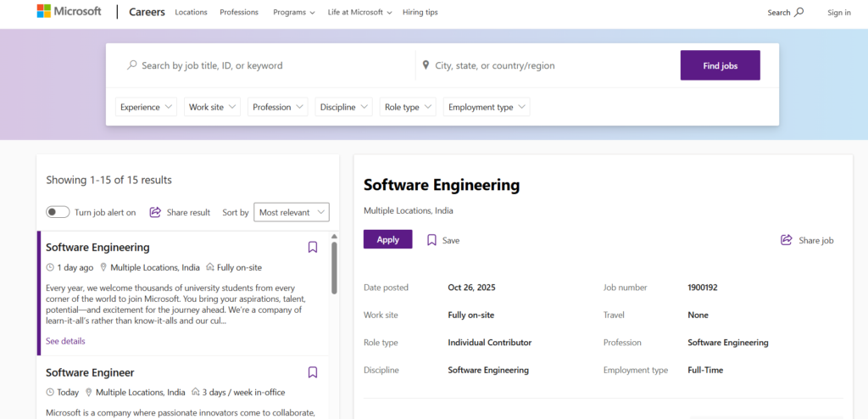Expand the Employment type filter
This screenshot has height=419, width=868.
(x=487, y=107)
